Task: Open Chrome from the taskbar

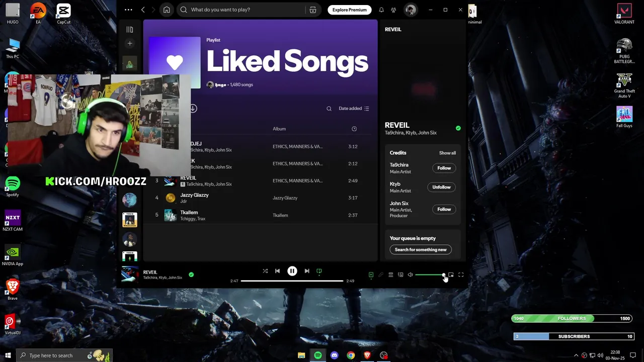Action: coord(351,355)
